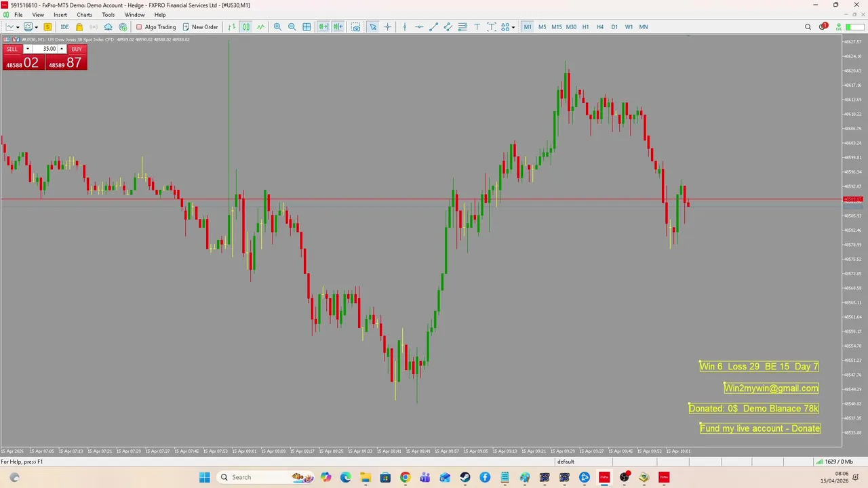868x488 pixels.
Task: Insert a text object
Action: tap(477, 27)
